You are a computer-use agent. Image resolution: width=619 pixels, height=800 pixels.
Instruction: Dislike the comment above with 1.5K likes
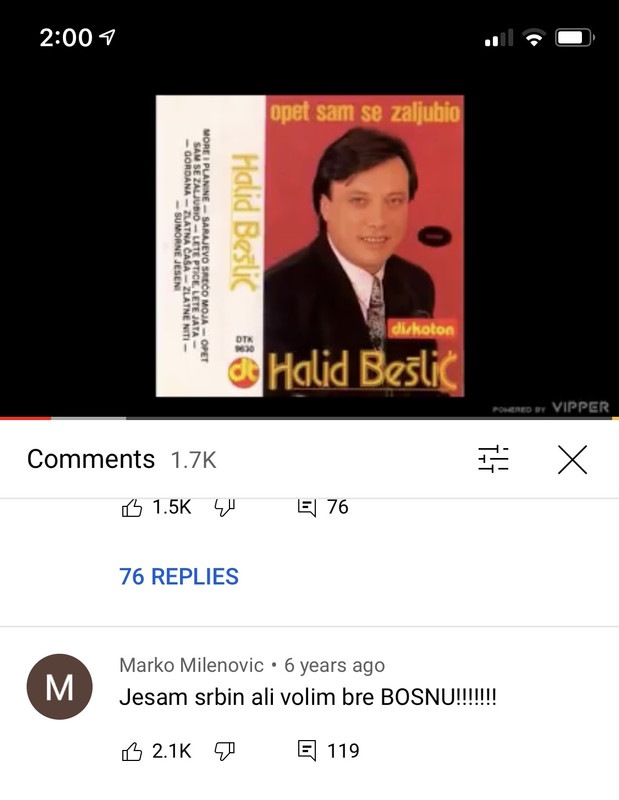click(x=224, y=508)
